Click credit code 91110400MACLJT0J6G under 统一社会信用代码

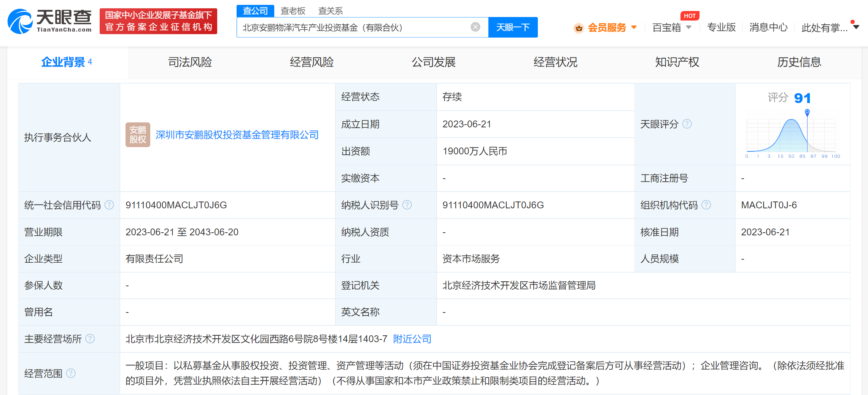tap(176, 205)
